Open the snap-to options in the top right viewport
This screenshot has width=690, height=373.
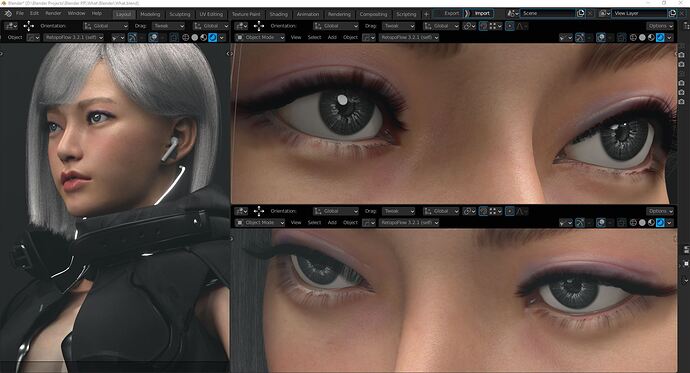495,26
